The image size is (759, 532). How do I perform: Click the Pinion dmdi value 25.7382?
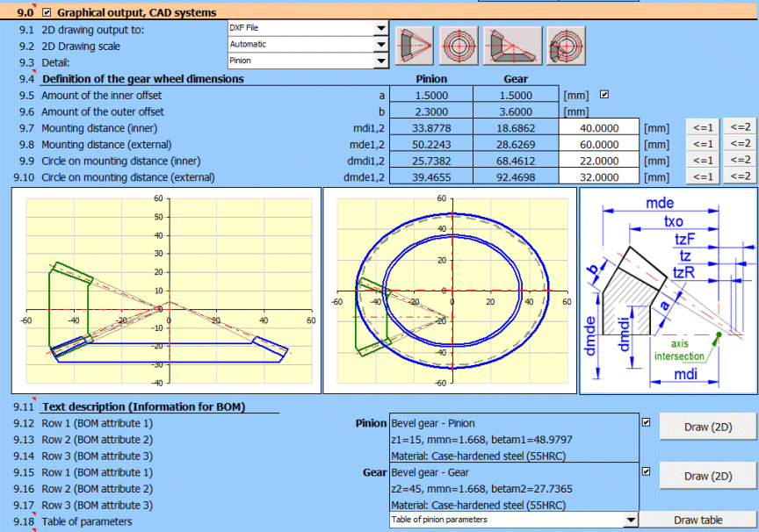click(x=431, y=161)
